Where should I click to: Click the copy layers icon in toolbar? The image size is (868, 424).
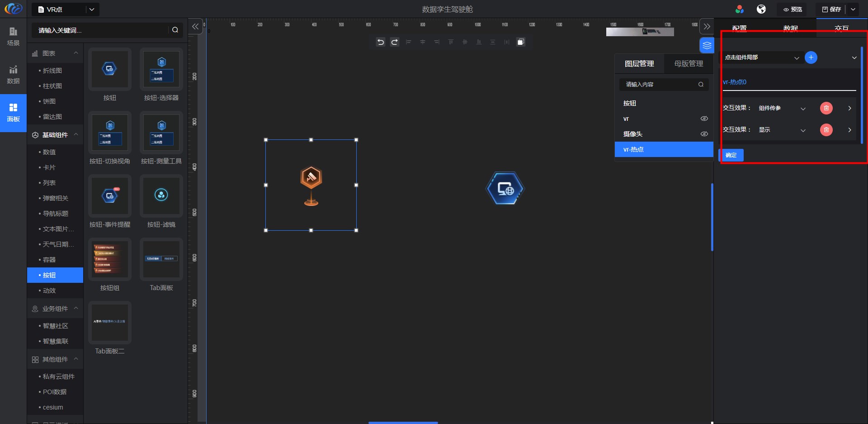[521, 42]
